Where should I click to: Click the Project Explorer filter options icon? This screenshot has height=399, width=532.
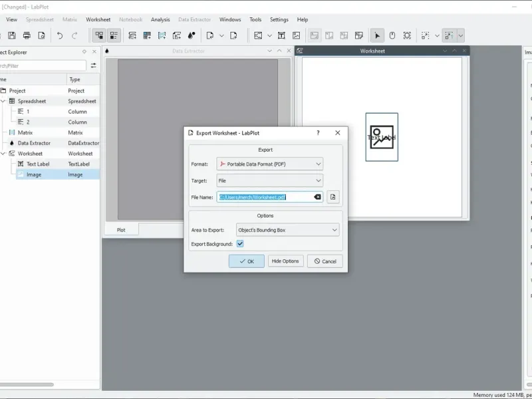click(93, 65)
